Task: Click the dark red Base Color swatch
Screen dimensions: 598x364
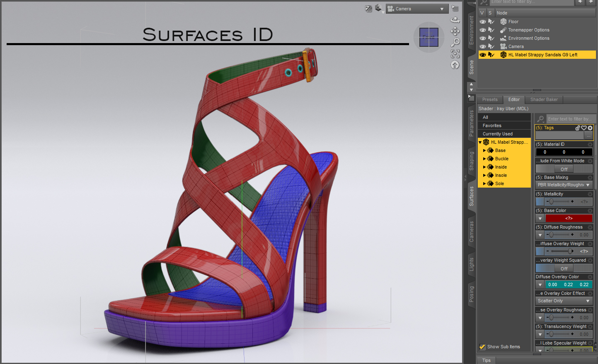Action: pyautogui.click(x=569, y=218)
